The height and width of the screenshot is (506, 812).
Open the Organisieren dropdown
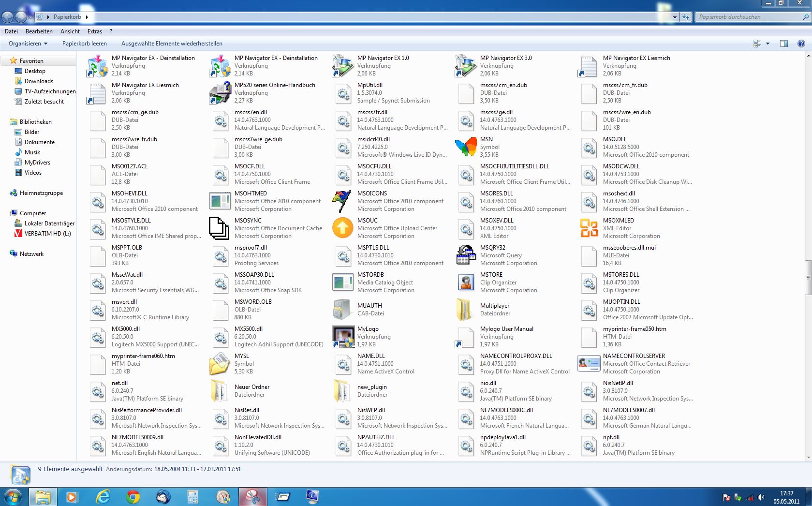pos(28,44)
